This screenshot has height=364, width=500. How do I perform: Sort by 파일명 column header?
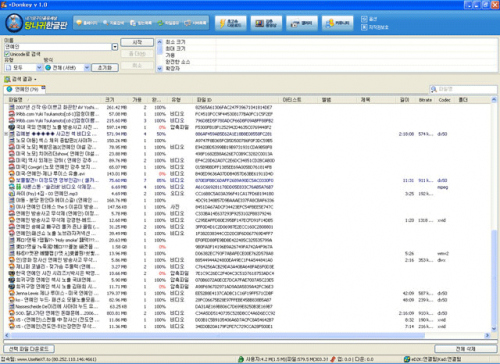tap(53, 100)
